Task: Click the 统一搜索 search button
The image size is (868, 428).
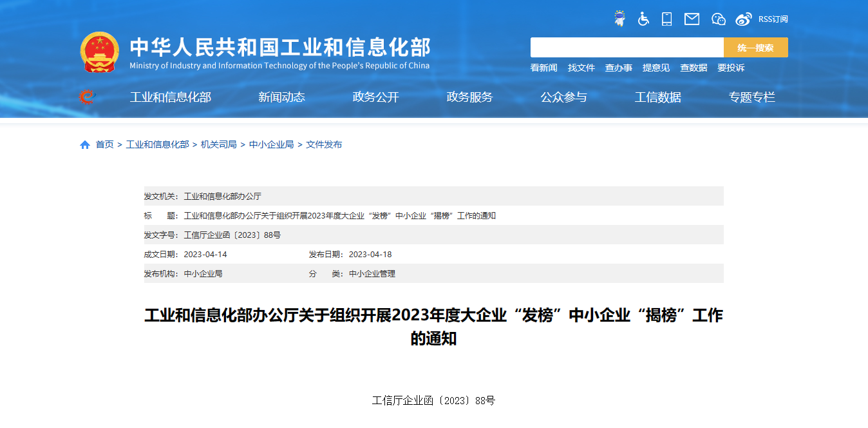Action: pos(755,48)
